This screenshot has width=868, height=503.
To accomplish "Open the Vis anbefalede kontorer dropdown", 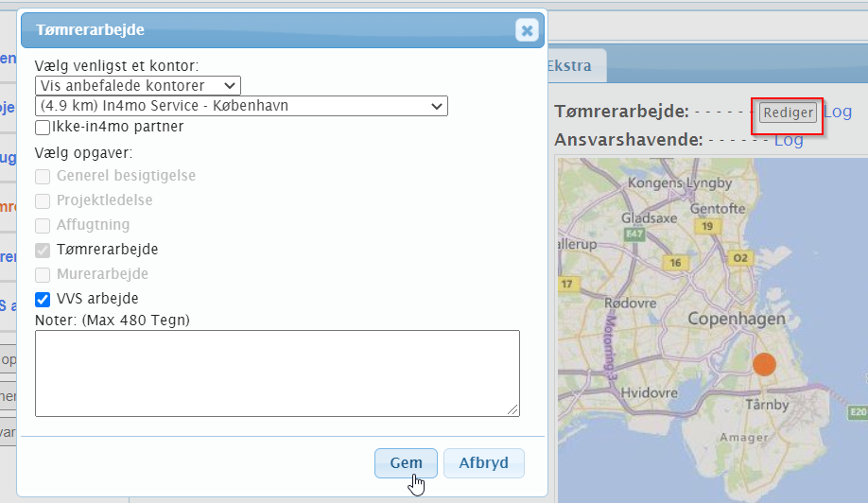I will (138, 86).
